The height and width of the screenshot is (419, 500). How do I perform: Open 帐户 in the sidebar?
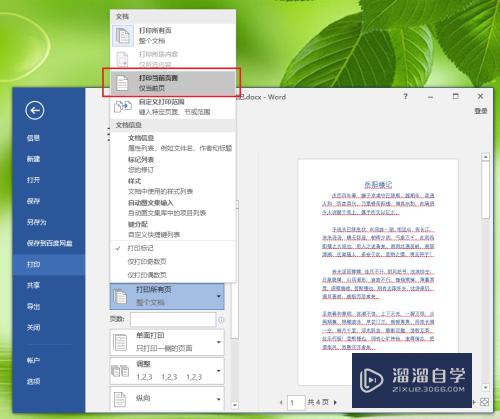click(33, 360)
